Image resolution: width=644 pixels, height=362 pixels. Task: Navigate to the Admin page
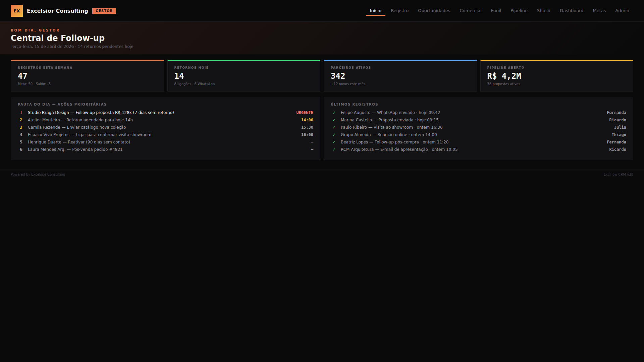(x=622, y=11)
